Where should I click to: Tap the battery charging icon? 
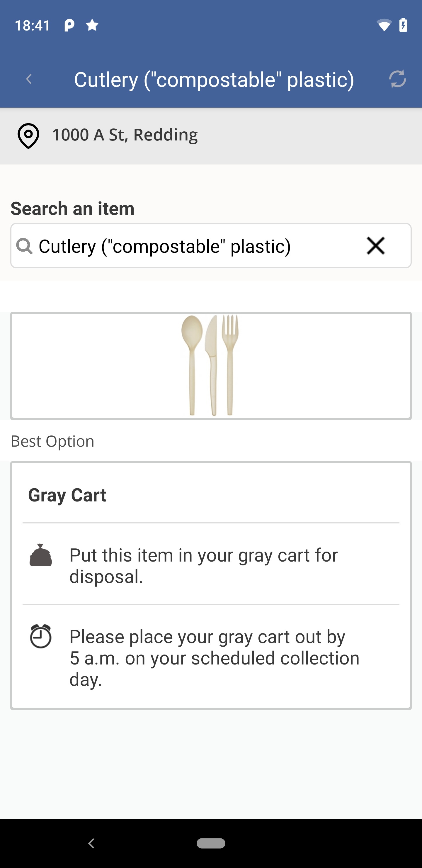click(x=403, y=25)
